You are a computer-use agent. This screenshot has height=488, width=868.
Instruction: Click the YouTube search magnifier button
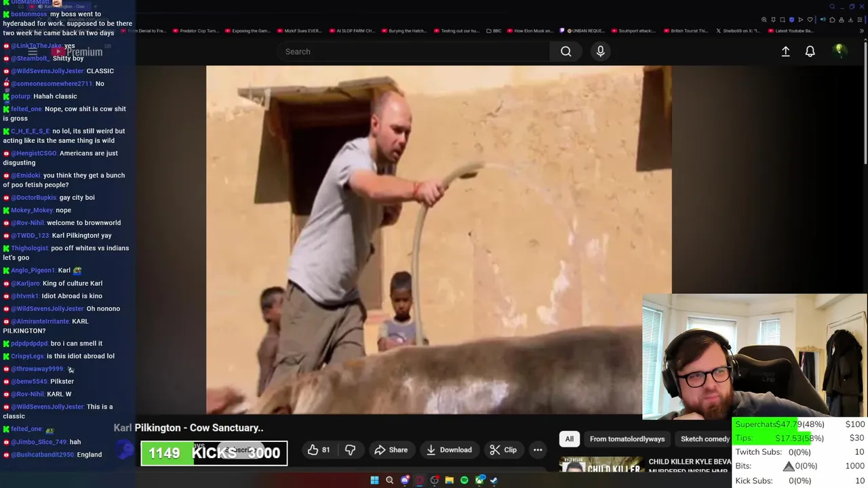point(566,52)
